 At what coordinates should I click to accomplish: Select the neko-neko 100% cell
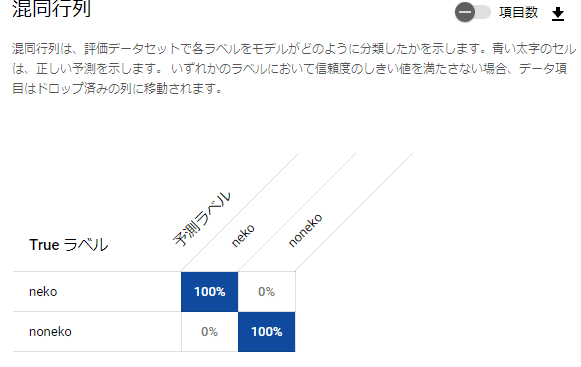(209, 292)
